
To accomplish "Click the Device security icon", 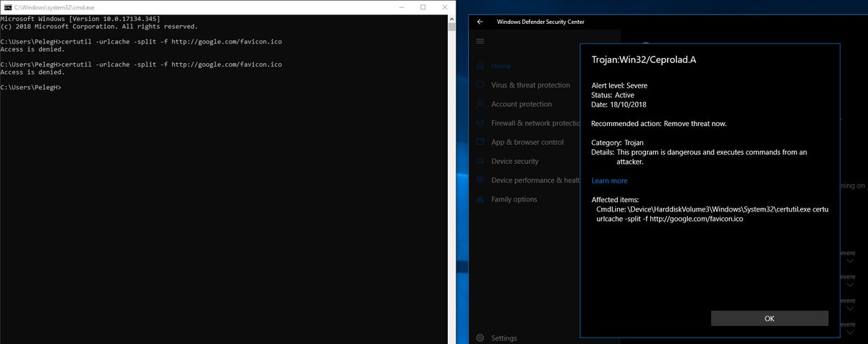I will [480, 161].
